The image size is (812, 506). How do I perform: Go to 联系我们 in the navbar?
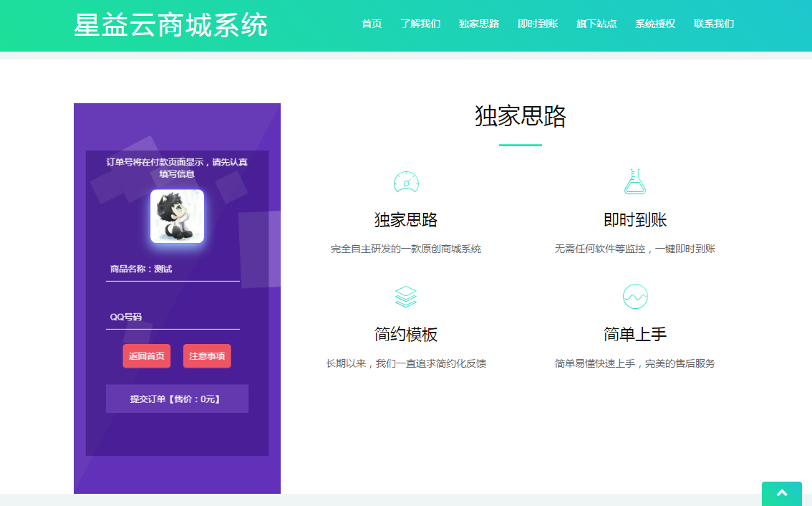click(714, 24)
